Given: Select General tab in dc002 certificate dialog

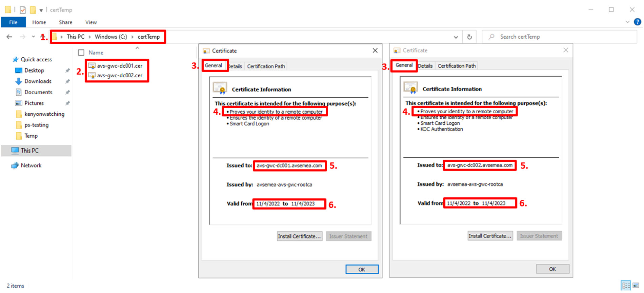Looking at the screenshot, I should point(404,65).
